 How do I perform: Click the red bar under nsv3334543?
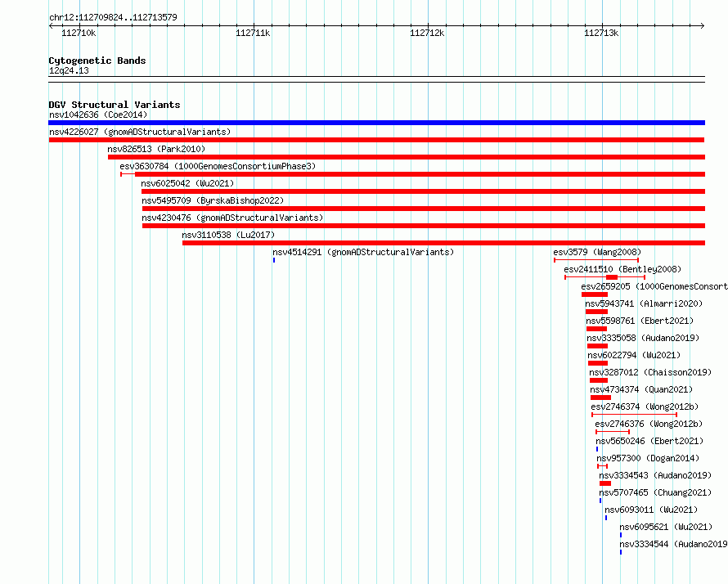pyautogui.click(x=605, y=483)
